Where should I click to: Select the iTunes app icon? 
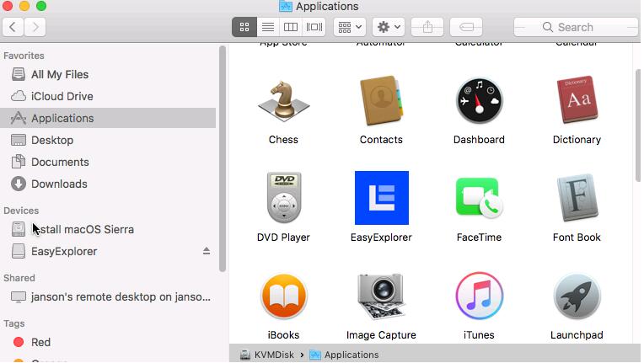coord(479,296)
